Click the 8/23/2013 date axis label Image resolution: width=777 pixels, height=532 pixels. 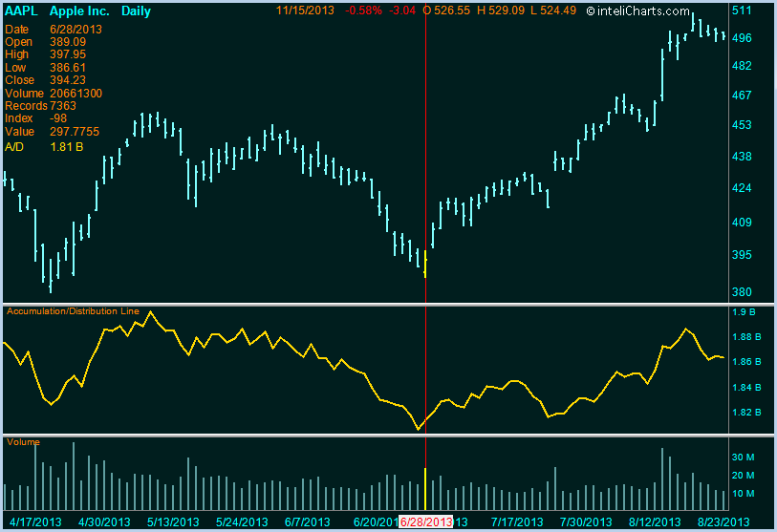[723, 522]
